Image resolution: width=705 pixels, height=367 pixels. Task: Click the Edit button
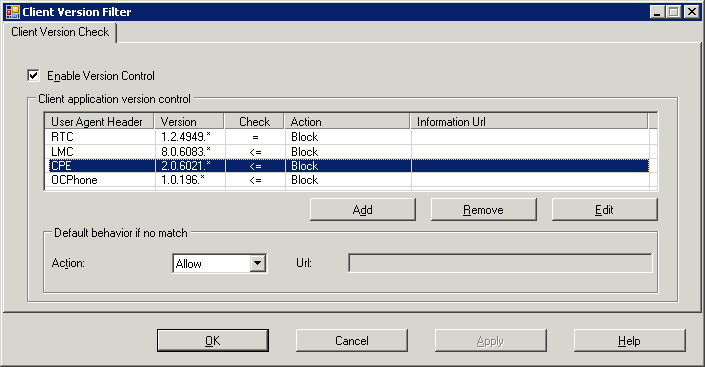[x=604, y=210]
